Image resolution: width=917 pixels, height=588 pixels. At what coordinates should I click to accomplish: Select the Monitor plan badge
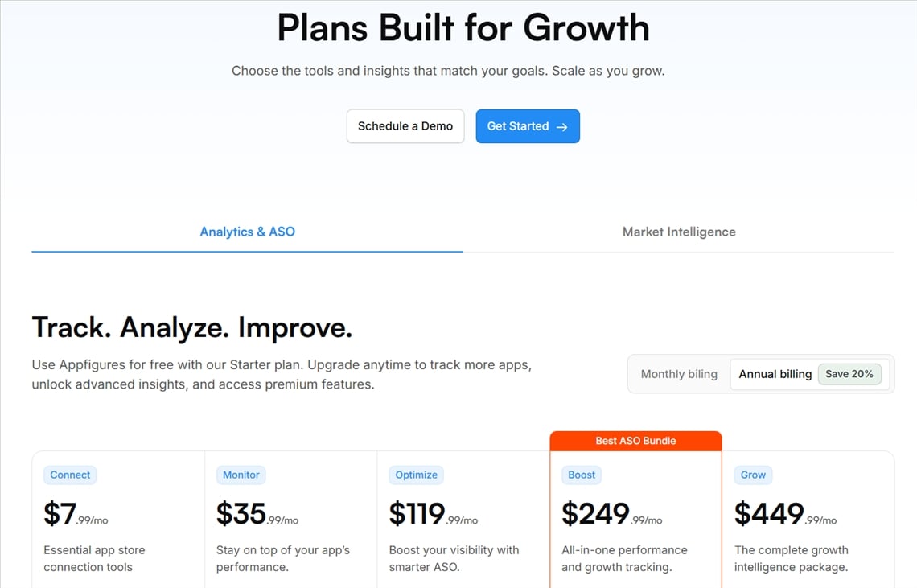[241, 475]
